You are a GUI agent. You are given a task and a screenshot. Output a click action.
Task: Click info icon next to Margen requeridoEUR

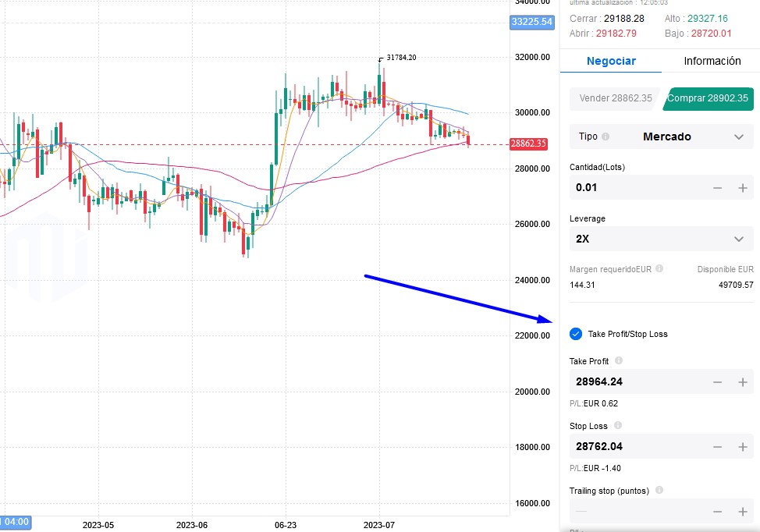click(659, 268)
